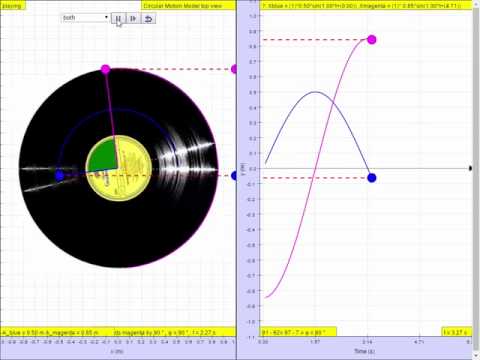Click the A_blue and A_magenta amplitude label

pyautogui.click(x=51, y=332)
